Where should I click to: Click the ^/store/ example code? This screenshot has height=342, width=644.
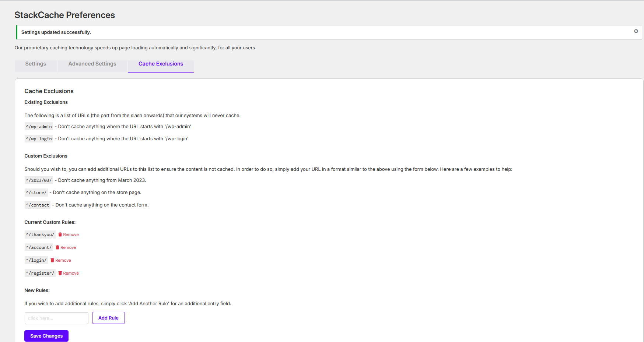[x=36, y=193]
